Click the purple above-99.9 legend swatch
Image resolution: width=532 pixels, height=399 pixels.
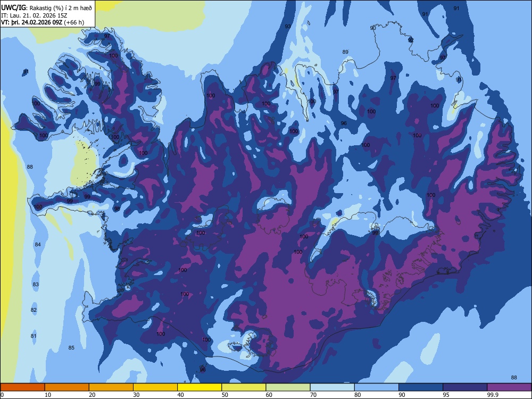click(509, 387)
